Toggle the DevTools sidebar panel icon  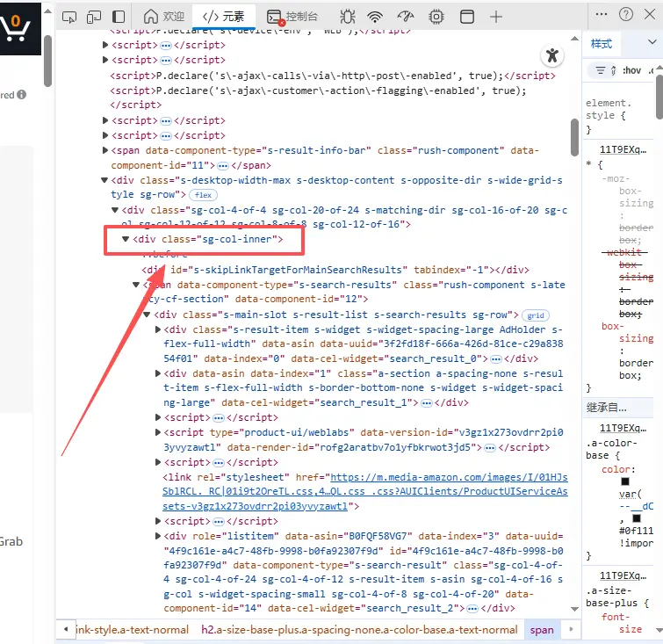(x=119, y=17)
